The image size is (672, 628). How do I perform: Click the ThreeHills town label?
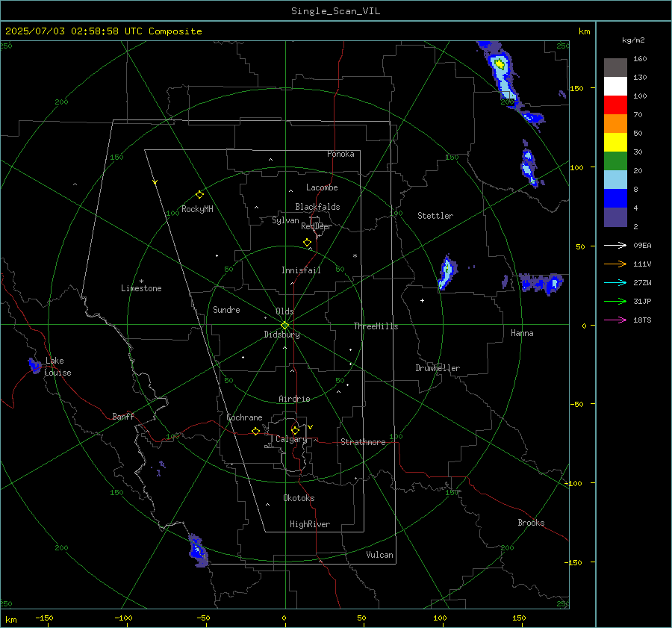[376, 326]
